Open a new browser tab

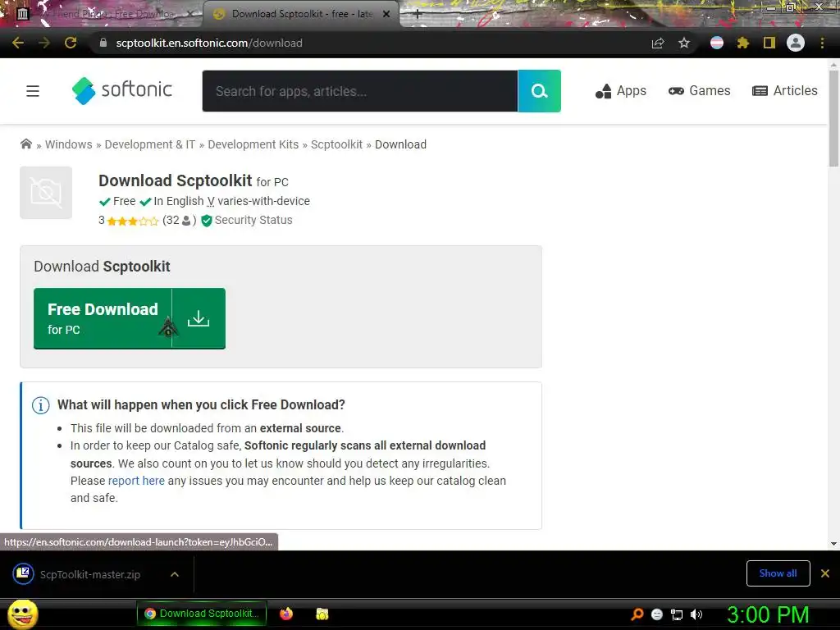(418, 15)
